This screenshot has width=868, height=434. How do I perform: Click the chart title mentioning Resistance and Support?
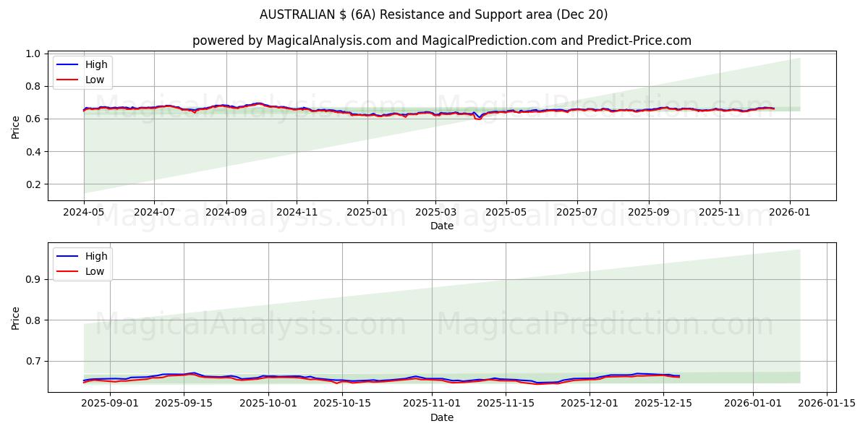434,13
